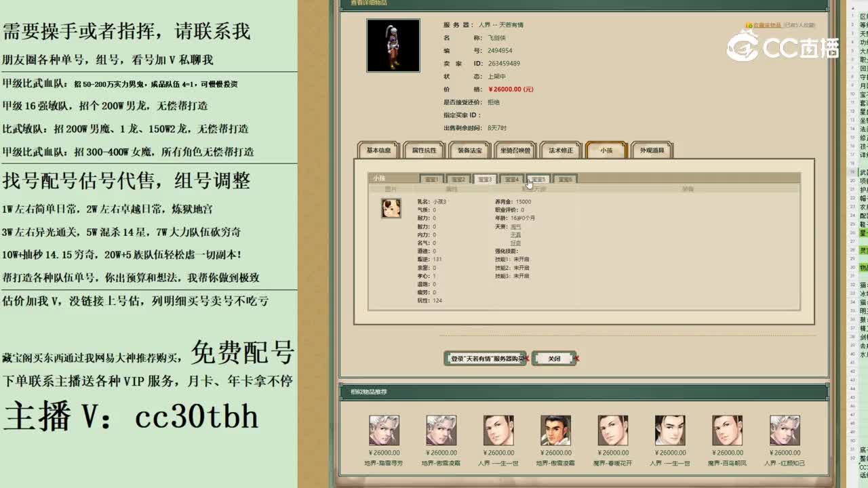This screenshot has height=488, width=868.
Task: Select the 坐骑召唤兽 tab
Action: click(x=515, y=150)
